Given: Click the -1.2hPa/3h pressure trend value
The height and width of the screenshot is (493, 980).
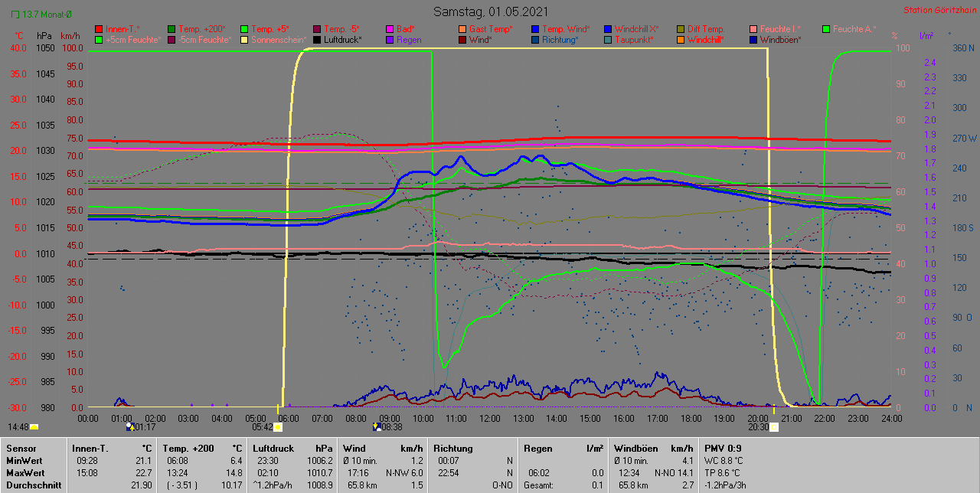Looking at the screenshot, I should point(726,485).
